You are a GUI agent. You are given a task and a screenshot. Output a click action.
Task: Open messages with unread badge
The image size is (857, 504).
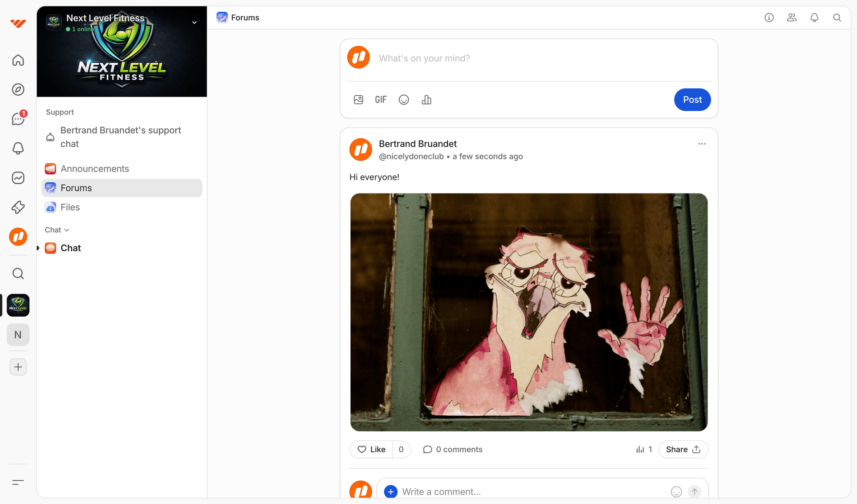click(18, 119)
